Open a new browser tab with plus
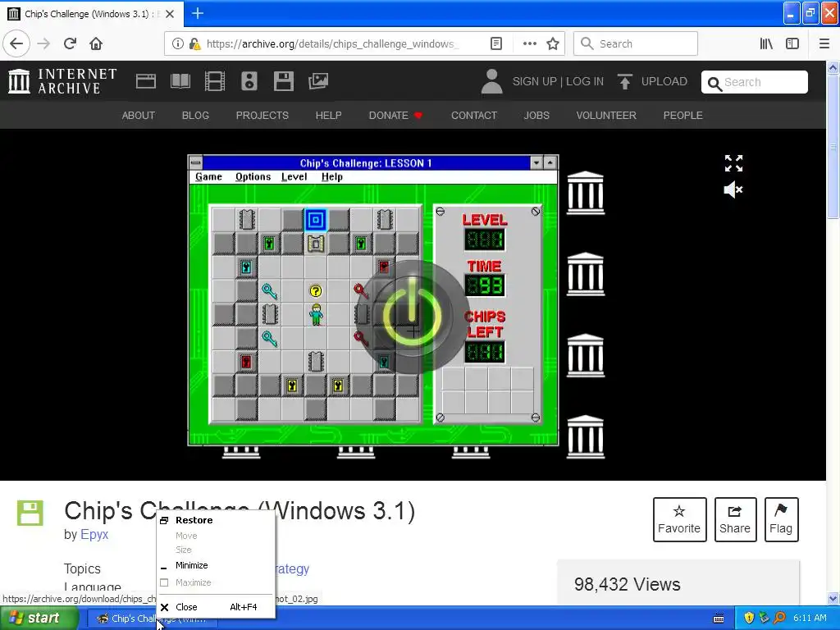 tap(198, 13)
